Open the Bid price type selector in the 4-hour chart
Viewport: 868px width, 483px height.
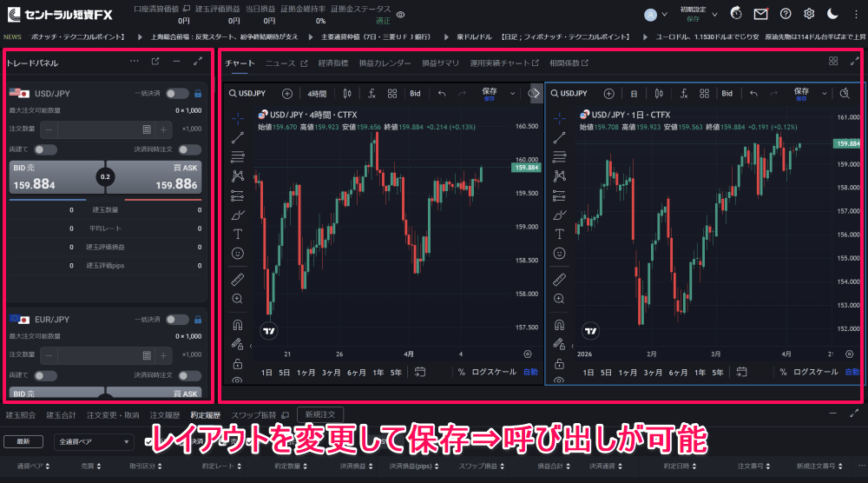pos(415,94)
